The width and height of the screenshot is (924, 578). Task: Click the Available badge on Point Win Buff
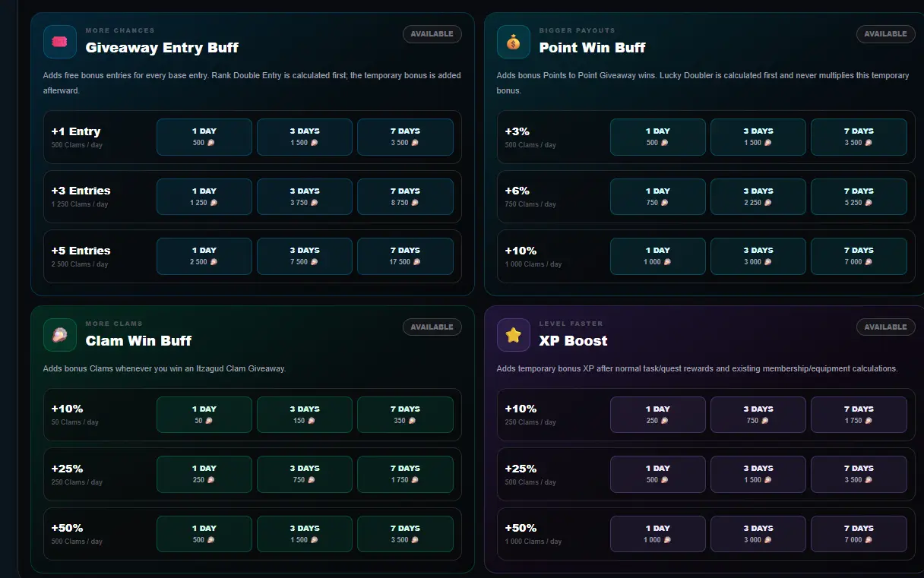coord(886,34)
